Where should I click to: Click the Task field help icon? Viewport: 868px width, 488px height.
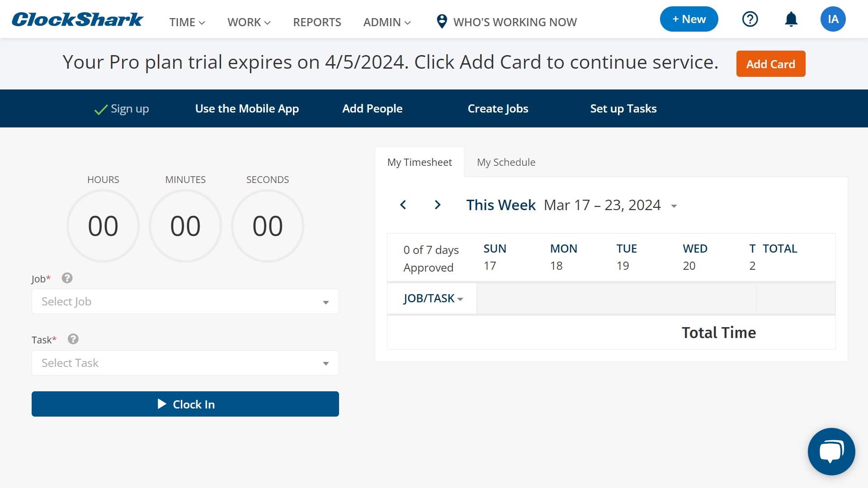[x=73, y=339]
